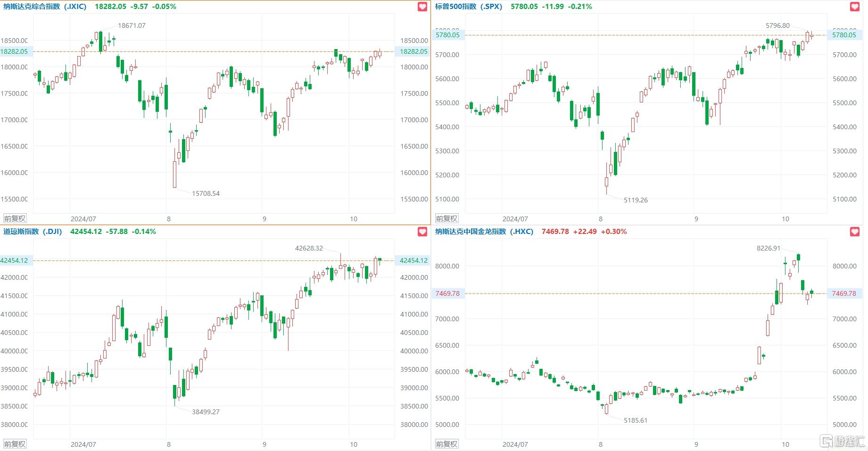The height and width of the screenshot is (451, 868).
Task: Click the 5796.80 high label on the S&P chart
Action: click(x=777, y=25)
